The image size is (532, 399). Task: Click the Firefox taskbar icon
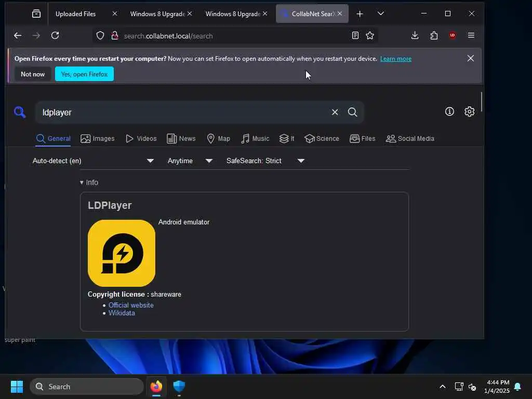pos(156,387)
